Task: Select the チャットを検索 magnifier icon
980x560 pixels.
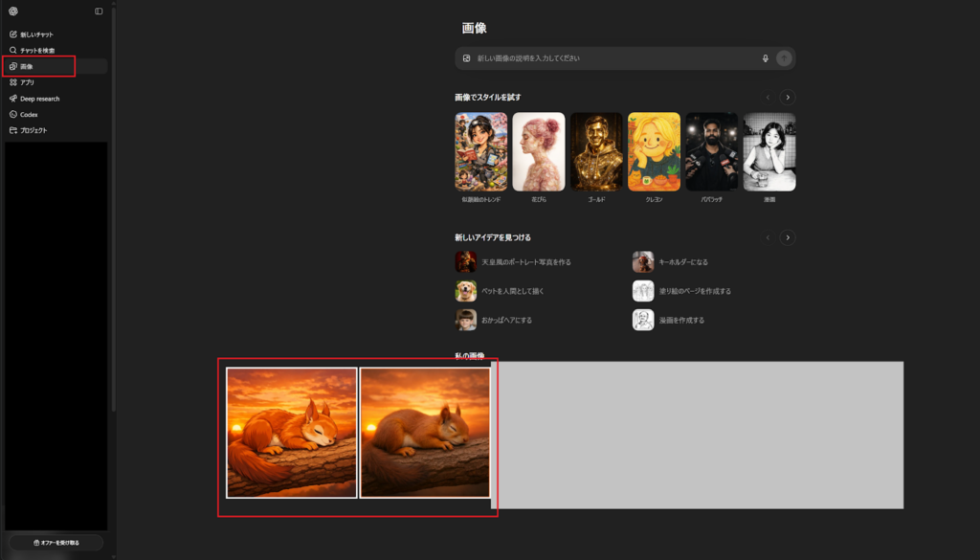Action: click(12, 50)
